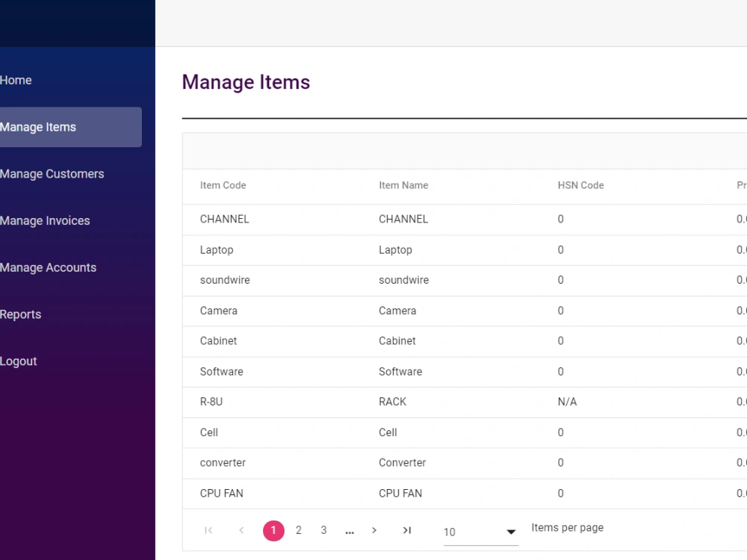Screen dimensions: 747x560
Task: Select page 3 in pagination
Action: [324, 530]
